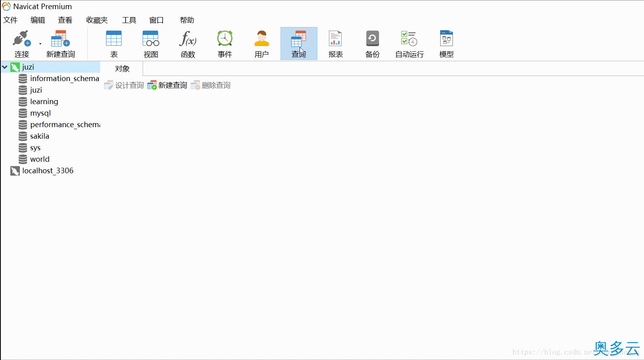Screen dimensions: 644x360
Task: Select the sys database
Action: [35, 147]
